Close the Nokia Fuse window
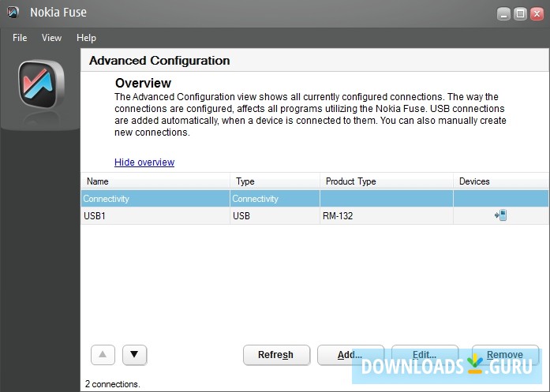Screen dimensions: 550x392 tap(537, 14)
